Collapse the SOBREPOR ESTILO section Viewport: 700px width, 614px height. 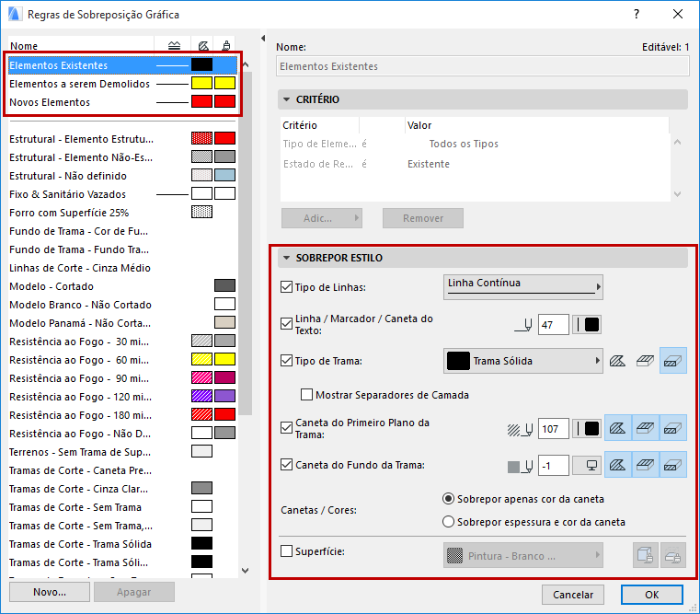(287, 258)
